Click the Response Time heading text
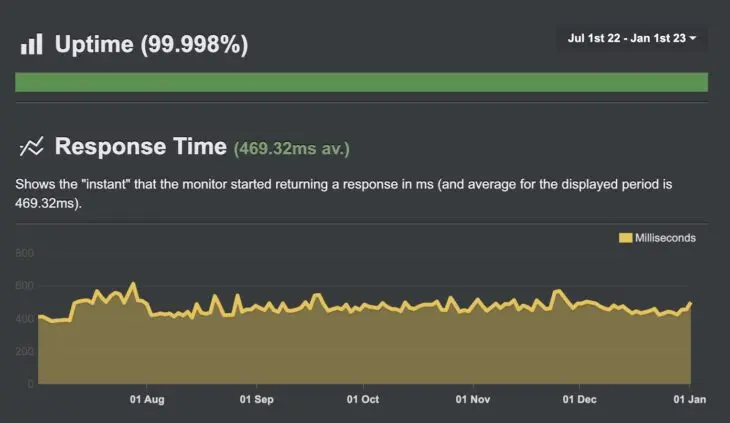 [x=140, y=147]
